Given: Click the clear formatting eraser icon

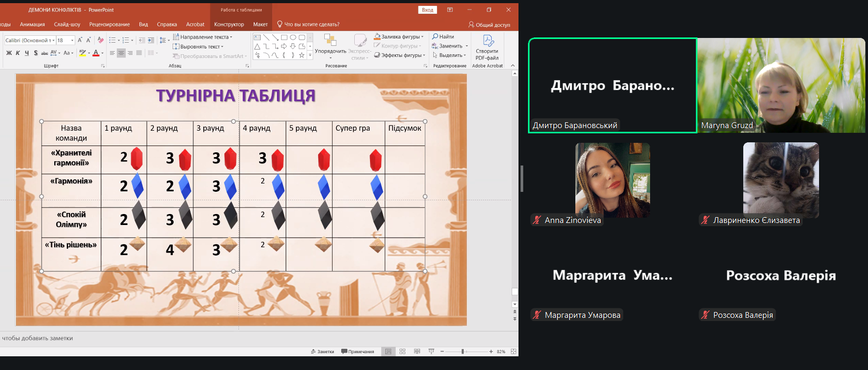Looking at the screenshot, I should [101, 40].
